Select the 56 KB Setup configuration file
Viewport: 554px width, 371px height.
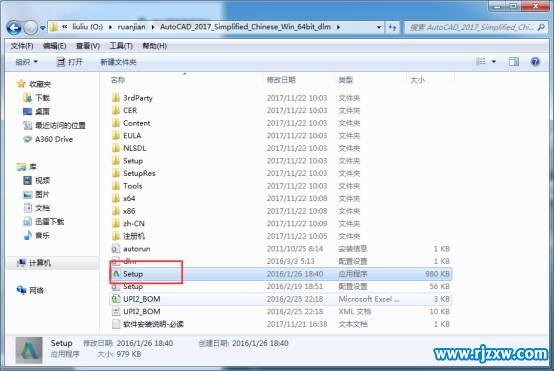pos(281,287)
